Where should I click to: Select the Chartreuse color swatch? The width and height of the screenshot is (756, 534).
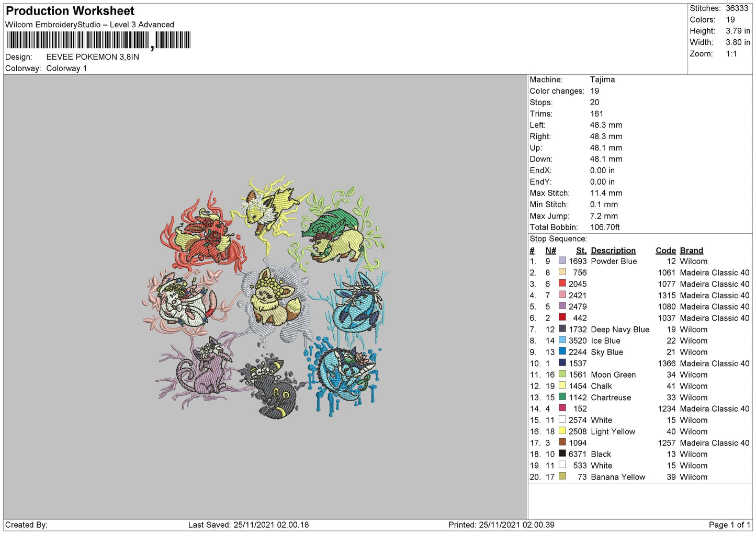pyautogui.click(x=562, y=396)
